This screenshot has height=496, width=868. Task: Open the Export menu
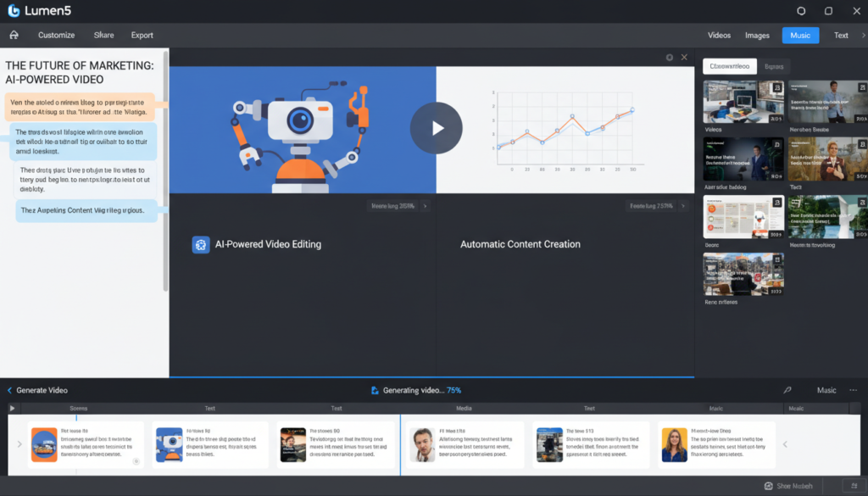pos(142,35)
